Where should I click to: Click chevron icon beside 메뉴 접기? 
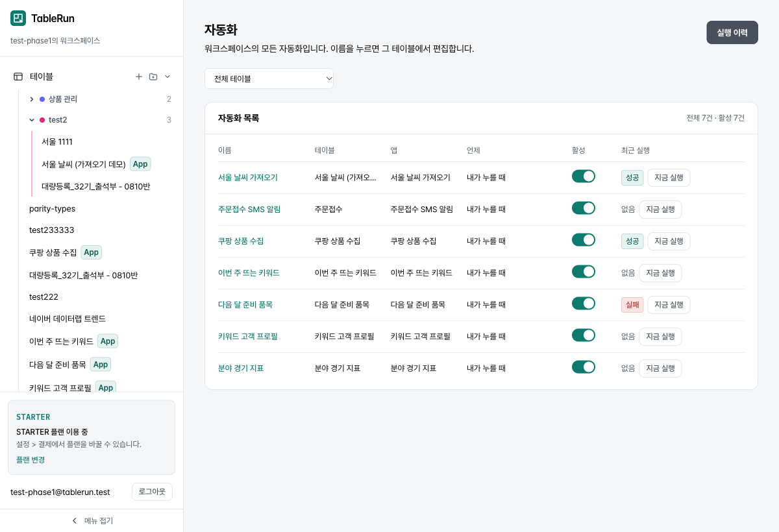coord(75,521)
